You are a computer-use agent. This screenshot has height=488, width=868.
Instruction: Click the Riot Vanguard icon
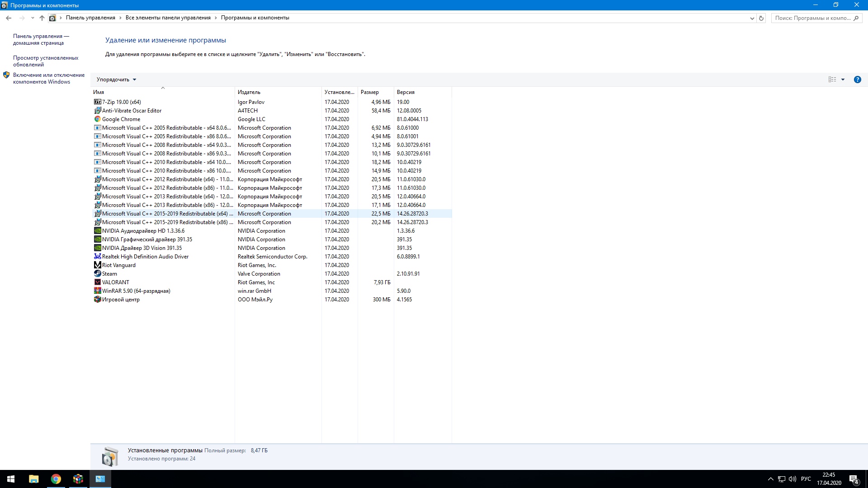(x=97, y=265)
